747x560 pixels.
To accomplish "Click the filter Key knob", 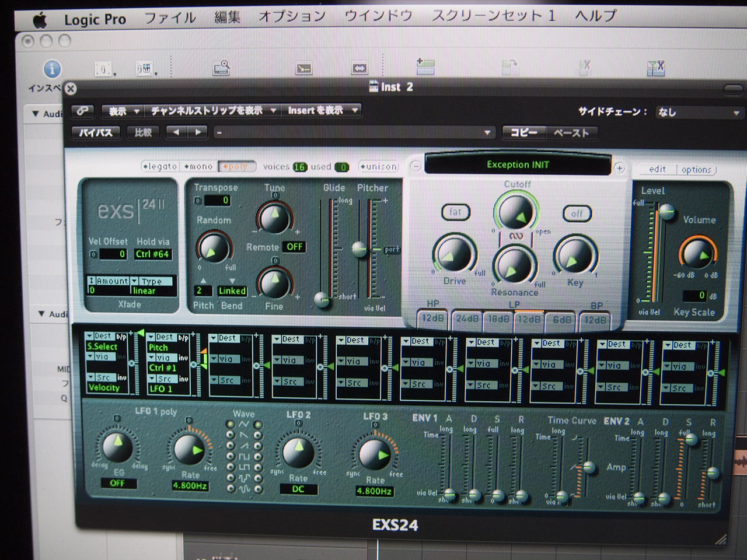I will click(575, 255).
